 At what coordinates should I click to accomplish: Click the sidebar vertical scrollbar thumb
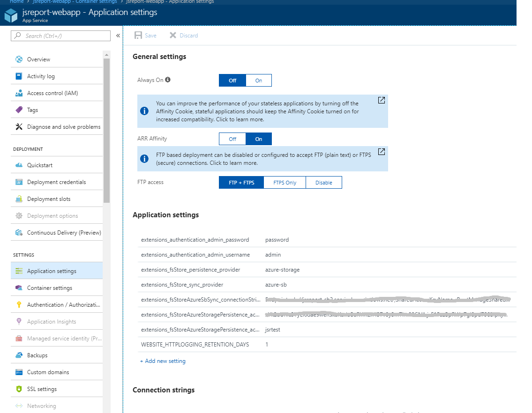tap(107, 131)
